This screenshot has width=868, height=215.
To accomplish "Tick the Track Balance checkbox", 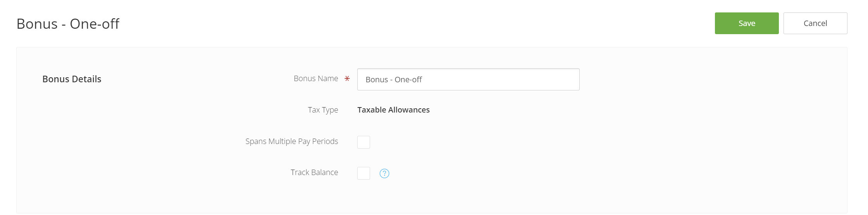I will (x=363, y=173).
